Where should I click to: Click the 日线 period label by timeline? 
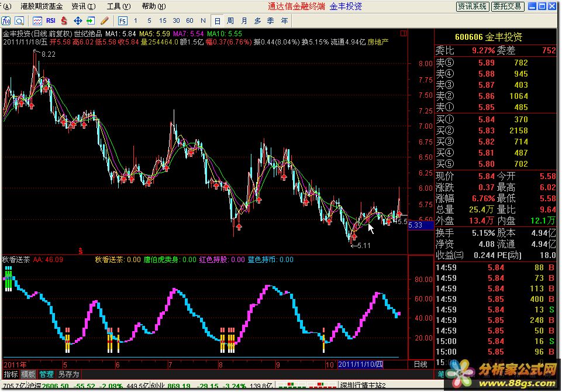tap(420, 365)
